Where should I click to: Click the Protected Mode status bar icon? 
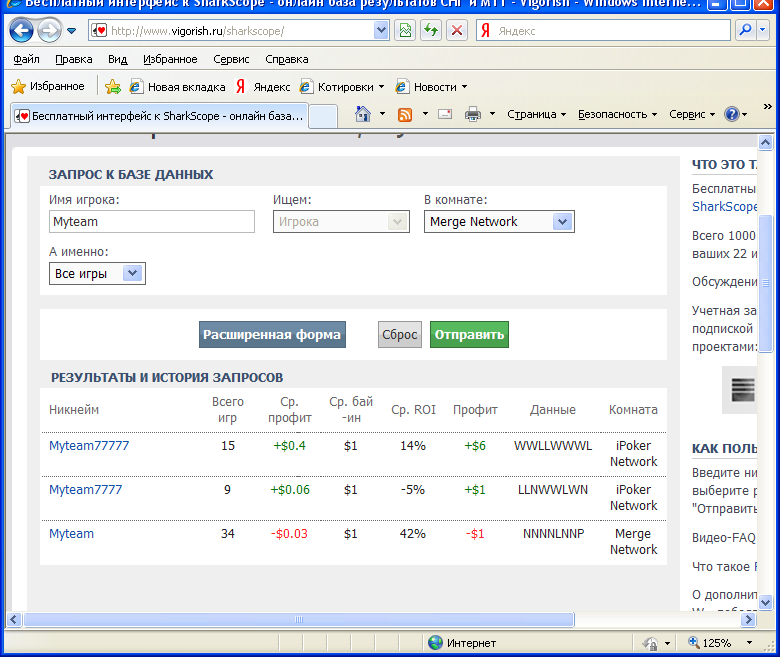coord(650,643)
